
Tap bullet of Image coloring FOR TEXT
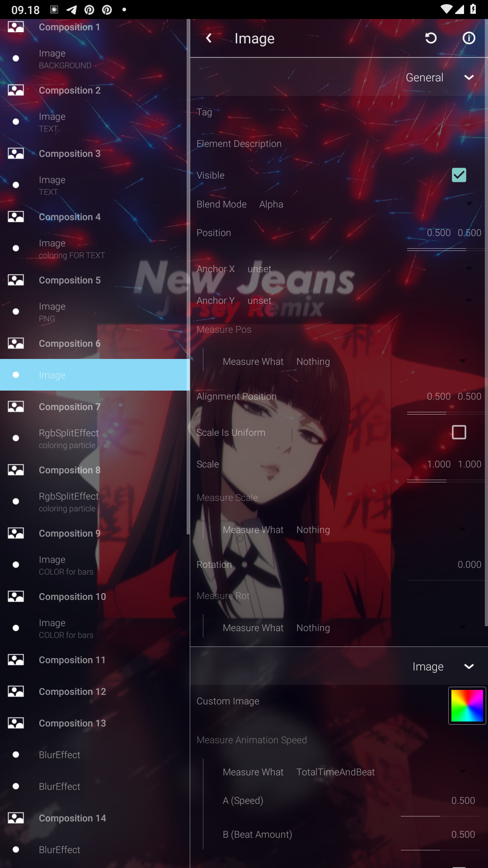tap(16, 248)
